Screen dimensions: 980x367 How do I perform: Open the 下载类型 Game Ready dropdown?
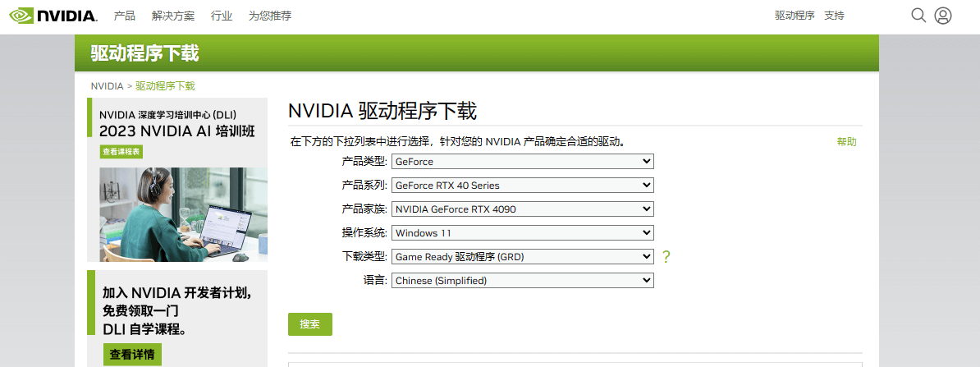pyautogui.click(x=523, y=256)
